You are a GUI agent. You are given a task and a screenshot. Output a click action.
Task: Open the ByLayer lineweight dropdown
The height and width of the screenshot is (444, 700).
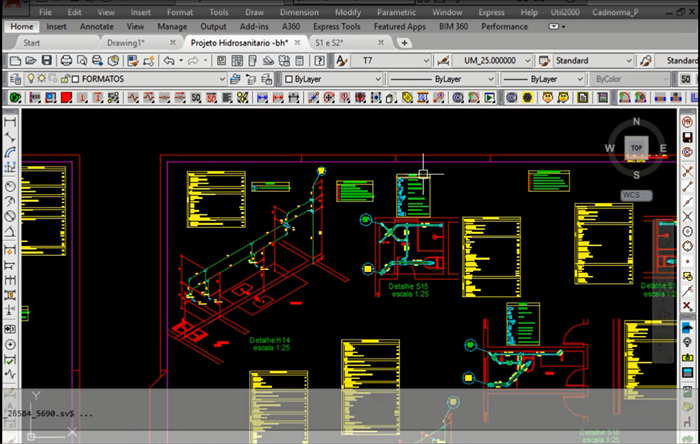click(580, 79)
